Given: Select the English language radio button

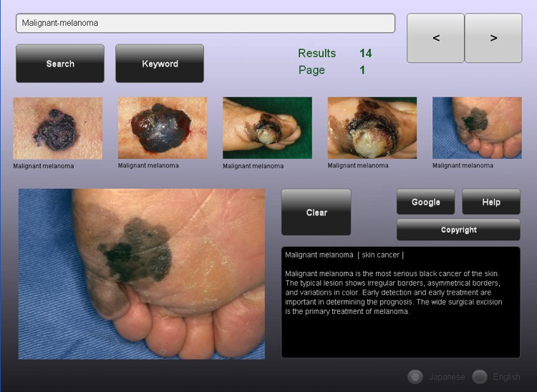Looking at the screenshot, I should point(480,377).
